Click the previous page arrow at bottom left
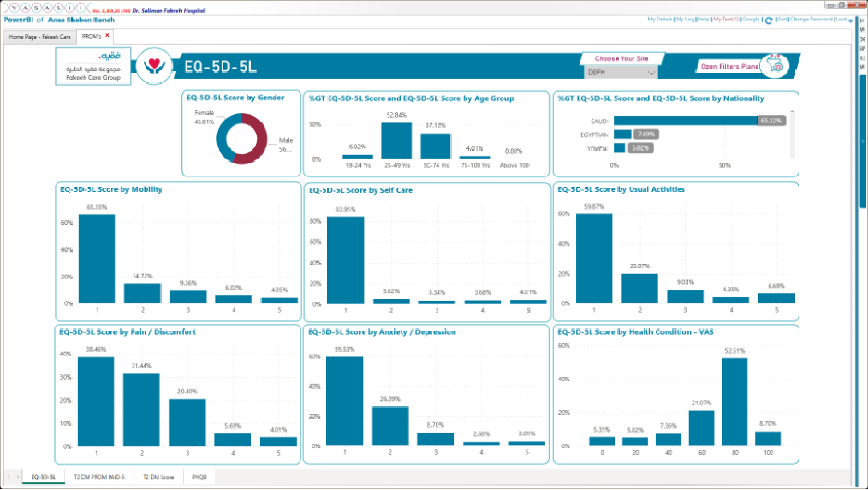The height and width of the screenshot is (490, 868). tap(8, 477)
